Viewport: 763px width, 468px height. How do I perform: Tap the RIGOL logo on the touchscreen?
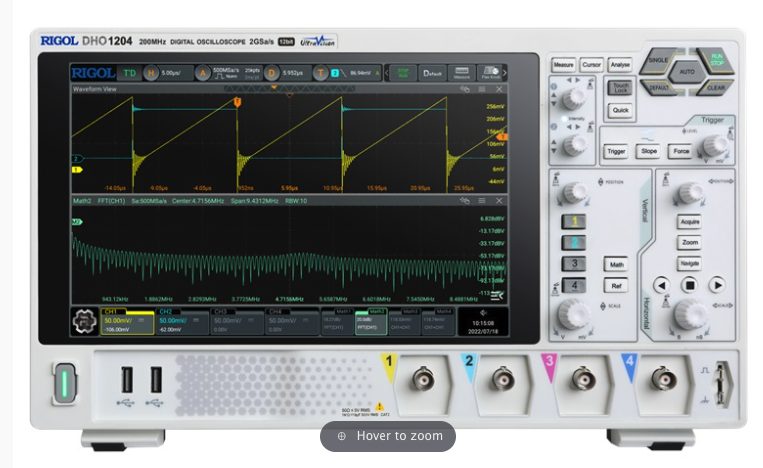[93, 73]
